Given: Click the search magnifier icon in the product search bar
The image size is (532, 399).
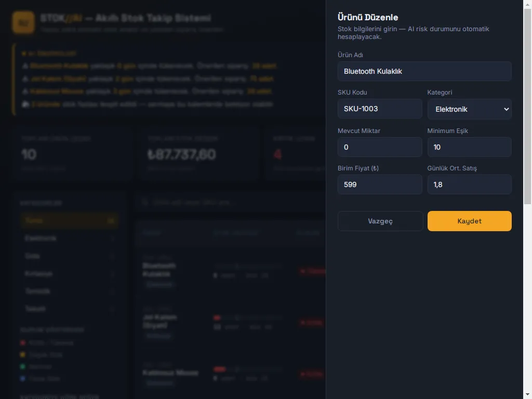Looking at the screenshot, I should pyautogui.click(x=145, y=202).
